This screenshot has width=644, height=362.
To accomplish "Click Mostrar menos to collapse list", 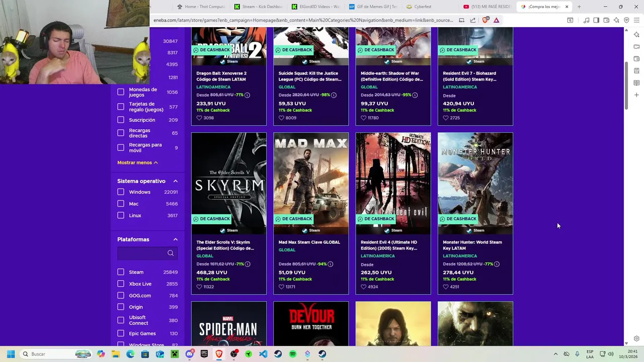I will coord(137,162).
